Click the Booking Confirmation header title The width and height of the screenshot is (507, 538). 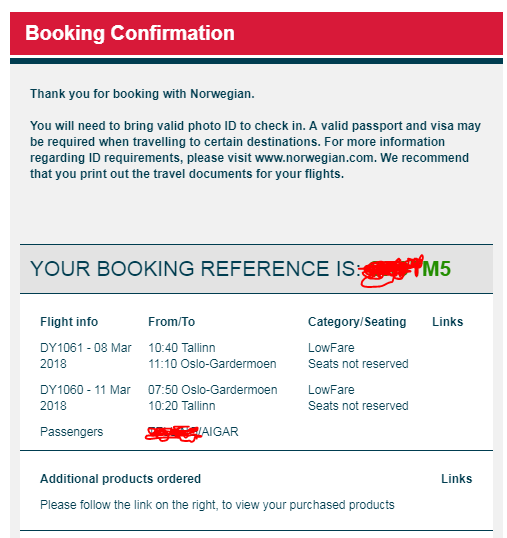pos(130,33)
